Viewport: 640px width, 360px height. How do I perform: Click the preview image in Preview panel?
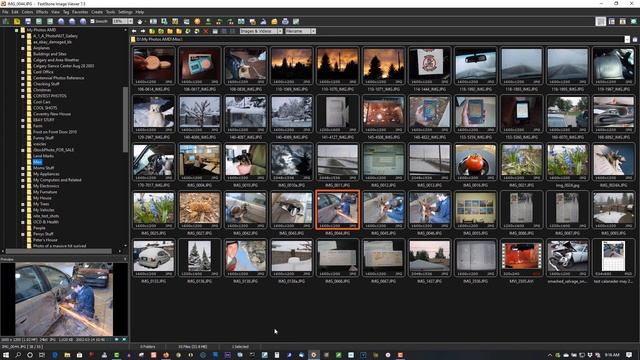64,300
